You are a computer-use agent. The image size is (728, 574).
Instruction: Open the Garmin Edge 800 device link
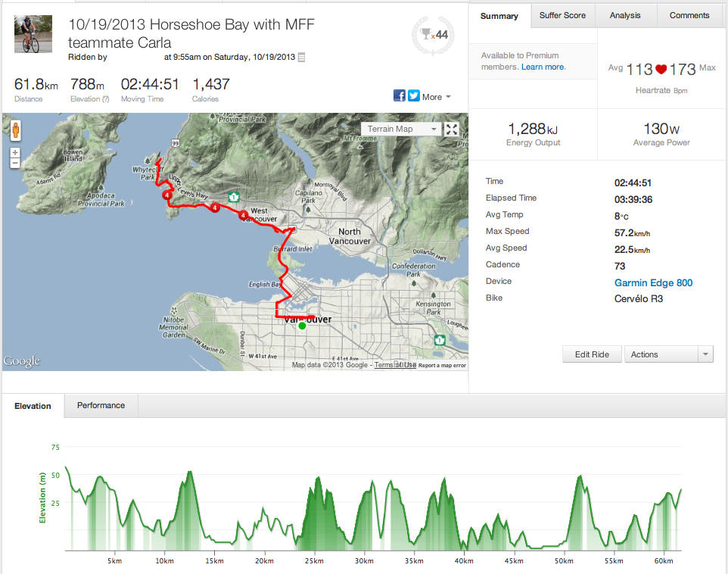653,282
